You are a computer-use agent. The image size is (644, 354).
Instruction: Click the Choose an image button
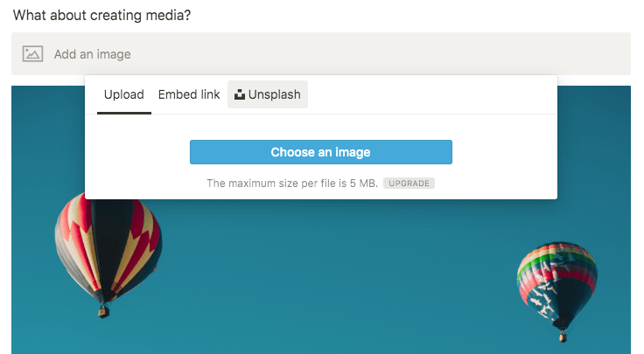point(321,152)
